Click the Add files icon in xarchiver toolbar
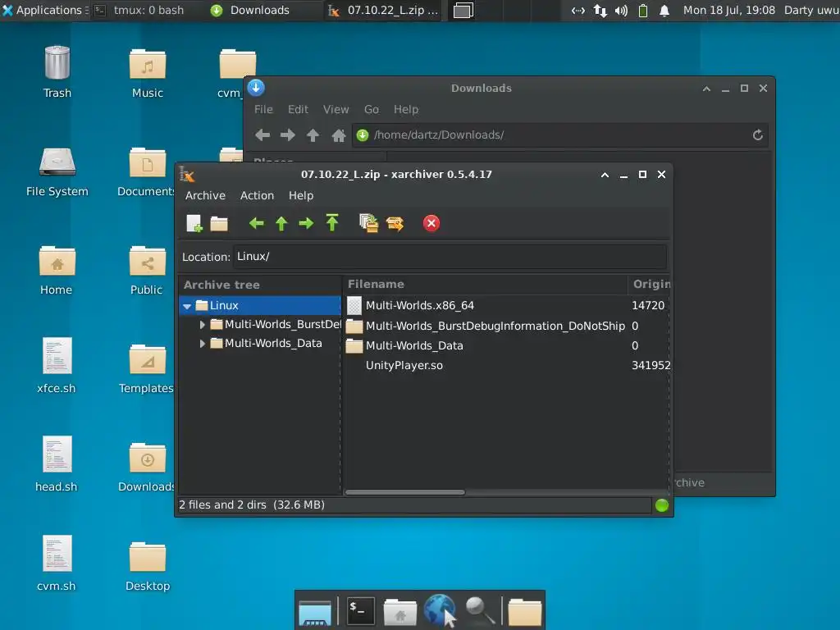This screenshot has height=630, width=840. (x=368, y=223)
